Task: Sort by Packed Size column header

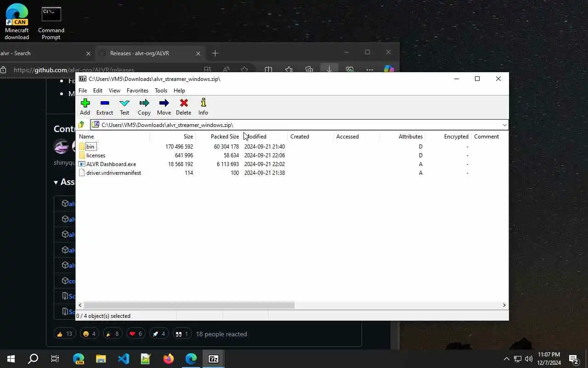Action: pyautogui.click(x=219, y=137)
